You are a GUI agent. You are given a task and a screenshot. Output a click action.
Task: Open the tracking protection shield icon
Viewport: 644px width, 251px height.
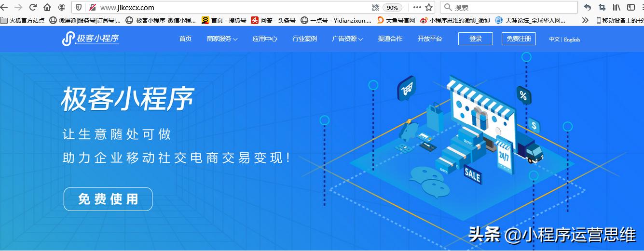79,7
